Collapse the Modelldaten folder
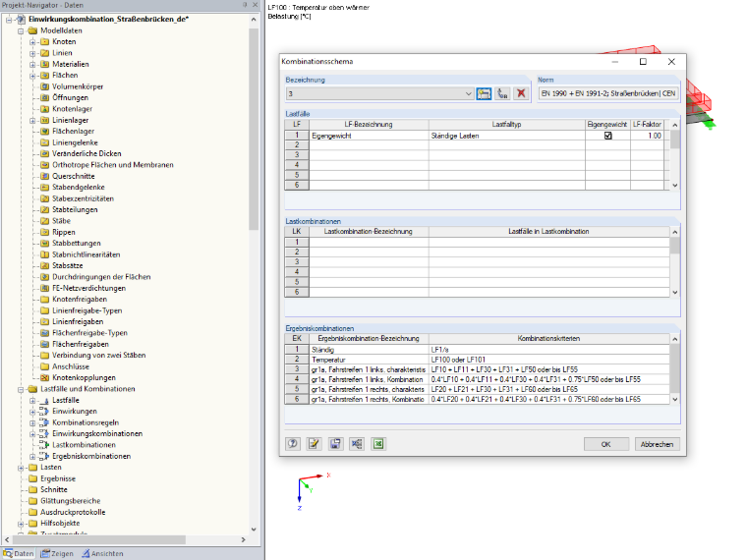The image size is (747, 560). (21, 31)
